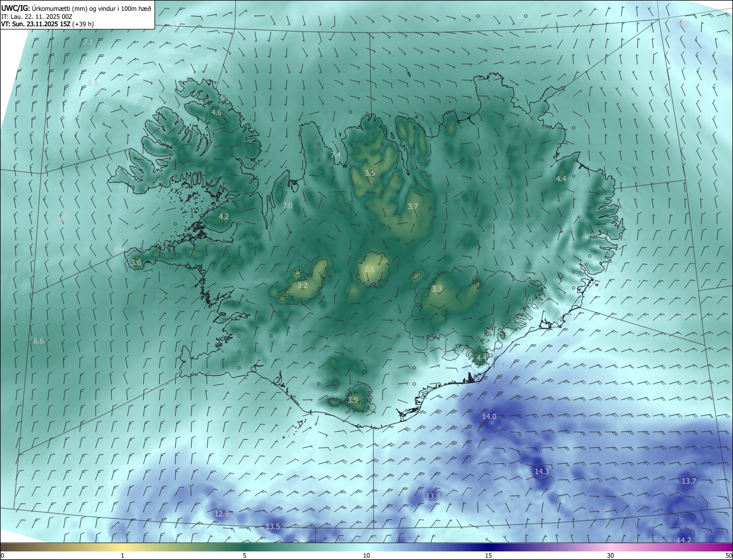Click the 4.6 value over the Westfjords
This screenshot has width=733, height=560.
click(x=216, y=113)
